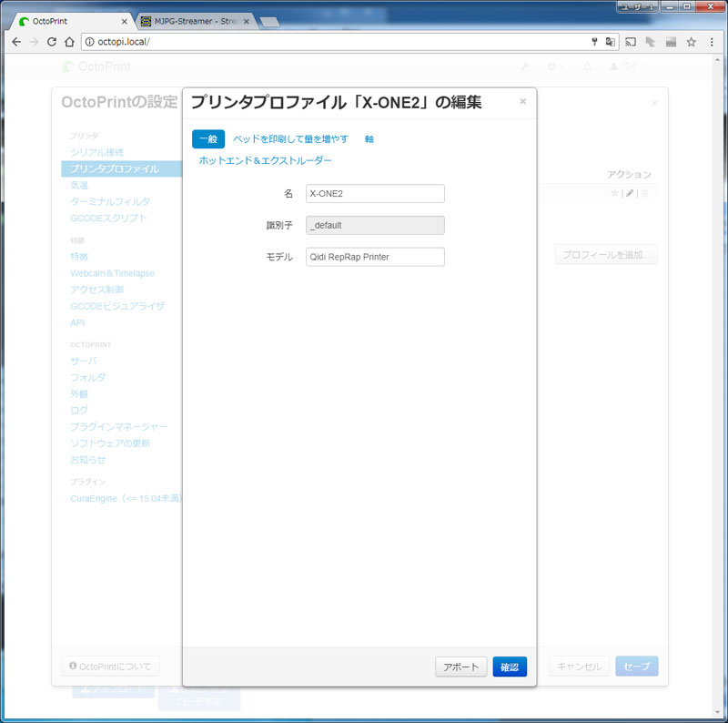728x723 pixels.
Task: Click the browser back arrow
Action: coord(16,42)
